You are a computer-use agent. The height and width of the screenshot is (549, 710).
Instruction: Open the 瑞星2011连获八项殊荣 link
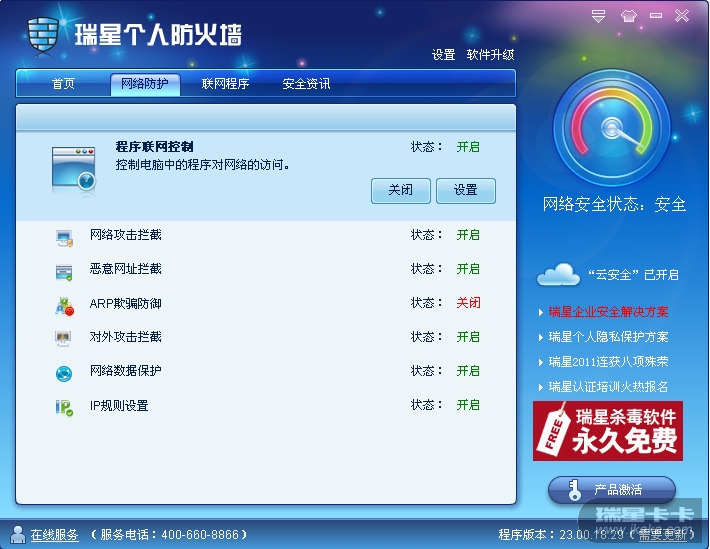click(608, 362)
